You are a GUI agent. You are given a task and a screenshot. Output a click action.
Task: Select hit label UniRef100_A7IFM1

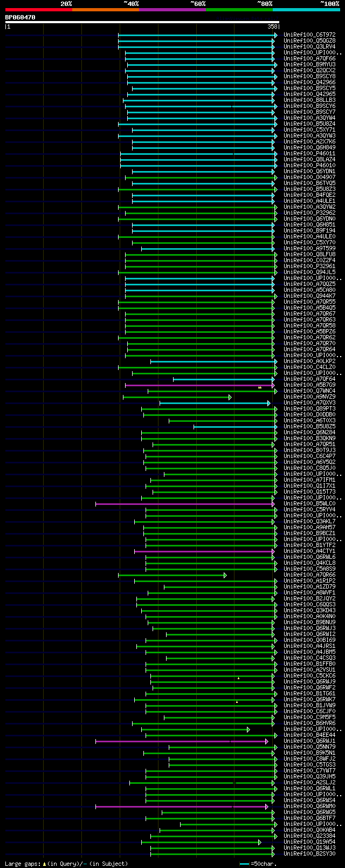pos(309,480)
